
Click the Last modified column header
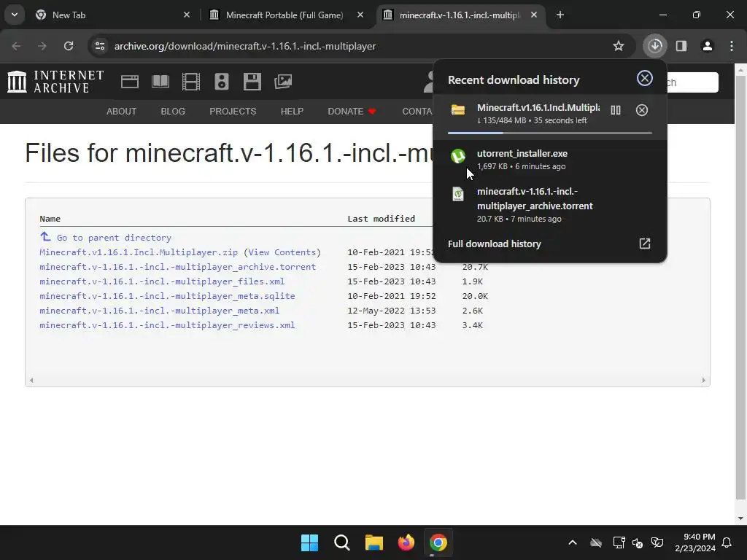pyautogui.click(x=381, y=219)
